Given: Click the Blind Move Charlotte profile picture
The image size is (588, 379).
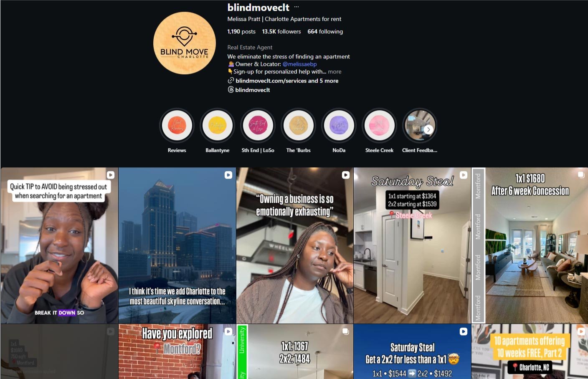Looking at the screenshot, I should [185, 43].
